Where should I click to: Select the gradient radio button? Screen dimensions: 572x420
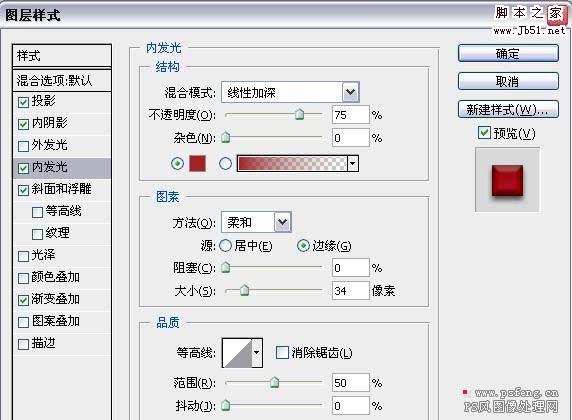[x=225, y=163]
